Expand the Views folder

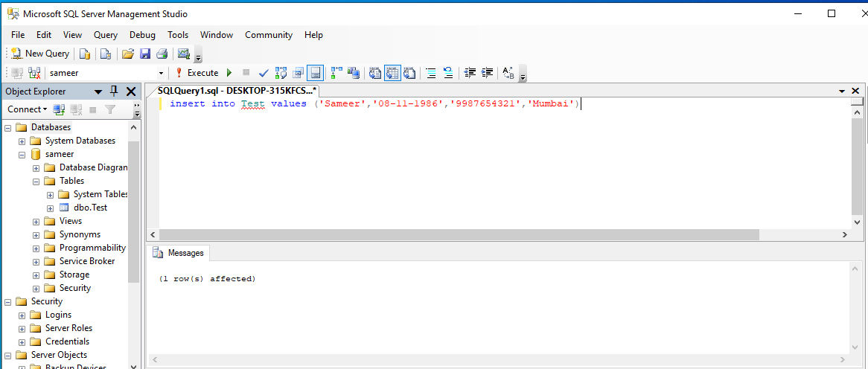36,221
